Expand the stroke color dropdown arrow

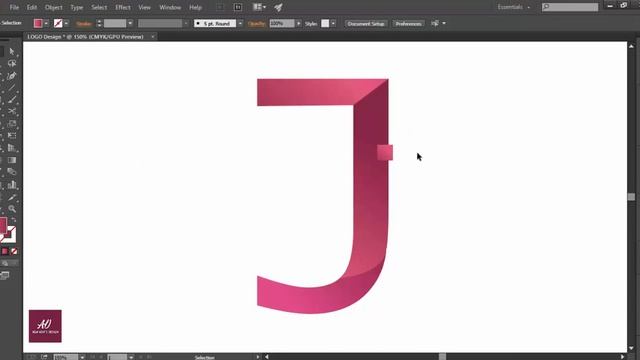click(x=66, y=24)
